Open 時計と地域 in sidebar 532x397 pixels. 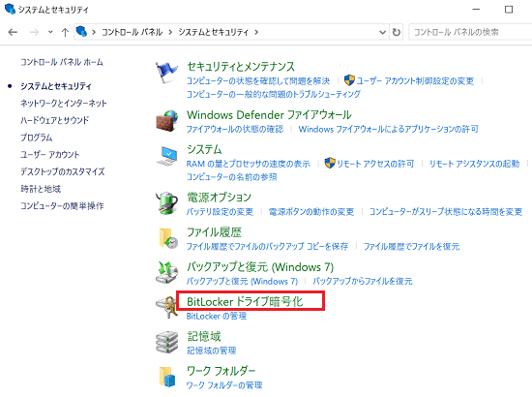coord(41,189)
